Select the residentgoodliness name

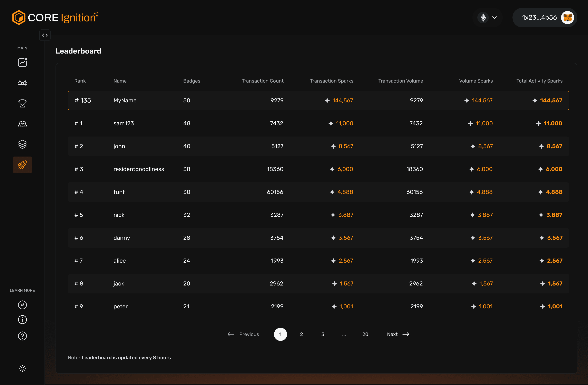(x=139, y=169)
